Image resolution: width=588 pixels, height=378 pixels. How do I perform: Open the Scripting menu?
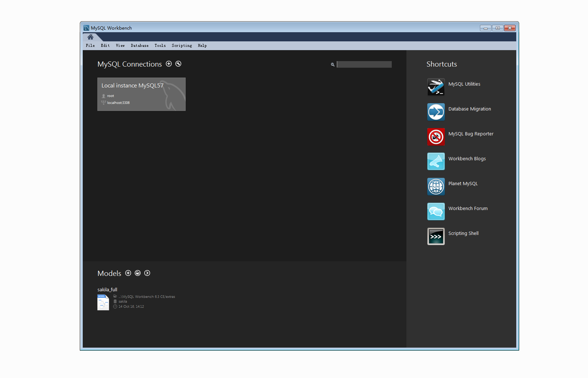pyautogui.click(x=182, y=46)
